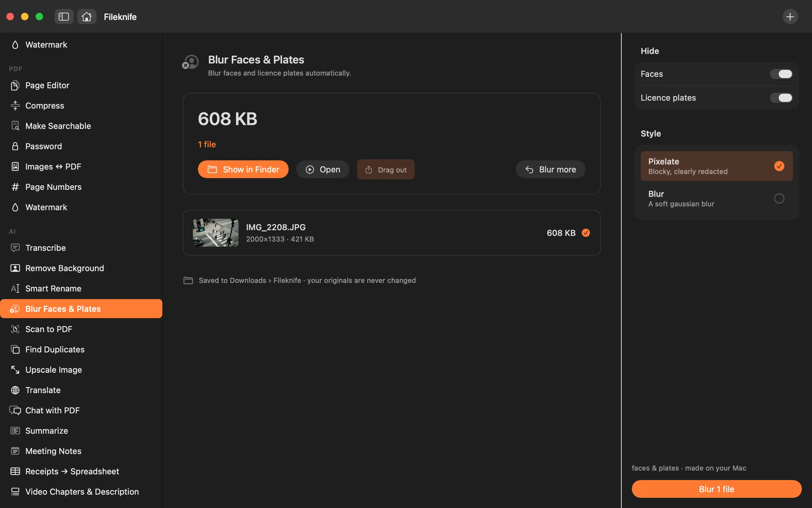Open Video Chapters & Description tool
Screen dimensions: 812x508
tap(81, 492)
